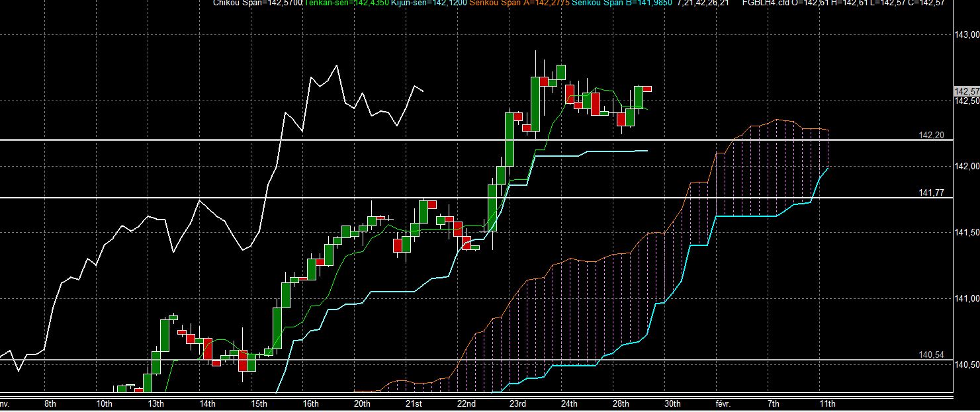
Task: Click the 16th date axis label
Action: (311, 403)
